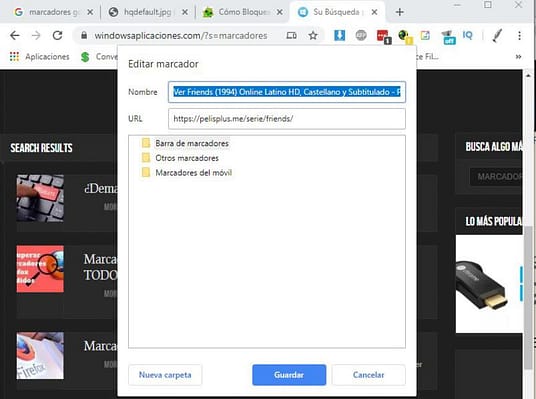This screenshot has height=399, width=536.
Task: Click the pen/feather extension icon
Action: (x=497, y=35)
